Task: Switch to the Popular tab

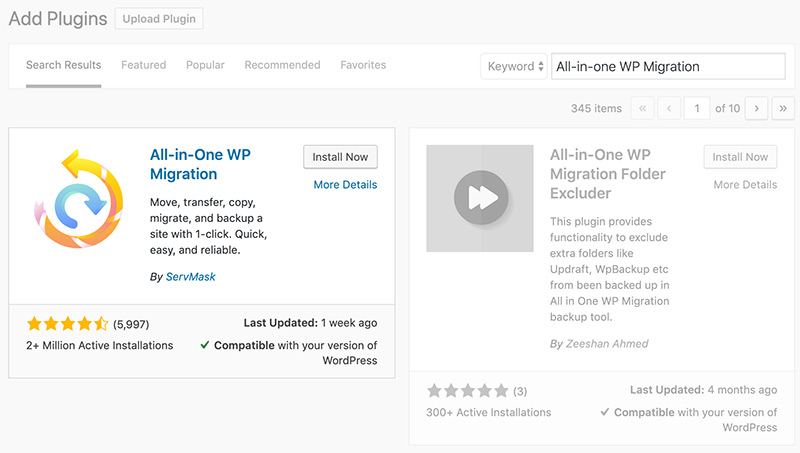Action: (205, 65)
